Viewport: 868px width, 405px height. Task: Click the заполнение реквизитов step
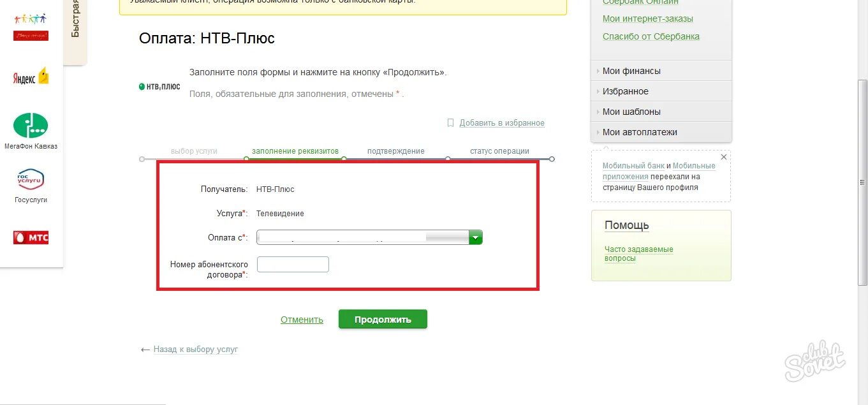point(295,151)
